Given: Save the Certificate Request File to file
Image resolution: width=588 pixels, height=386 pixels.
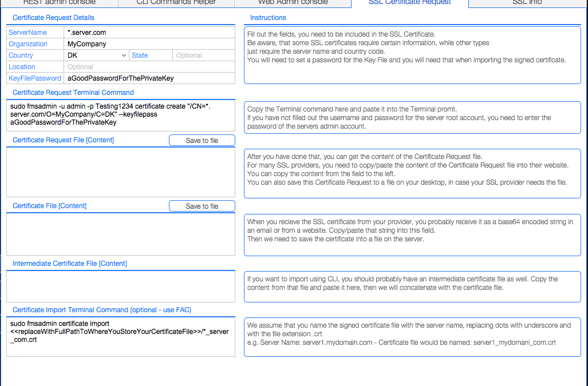Looking at the screenshot, I should pyautogui.click(x=202, y=141).
